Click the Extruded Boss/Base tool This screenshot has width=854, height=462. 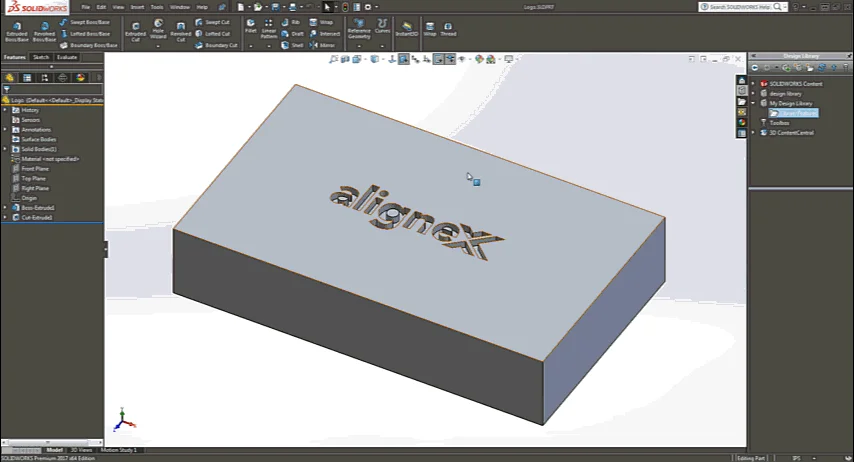[x=16, y=26]
